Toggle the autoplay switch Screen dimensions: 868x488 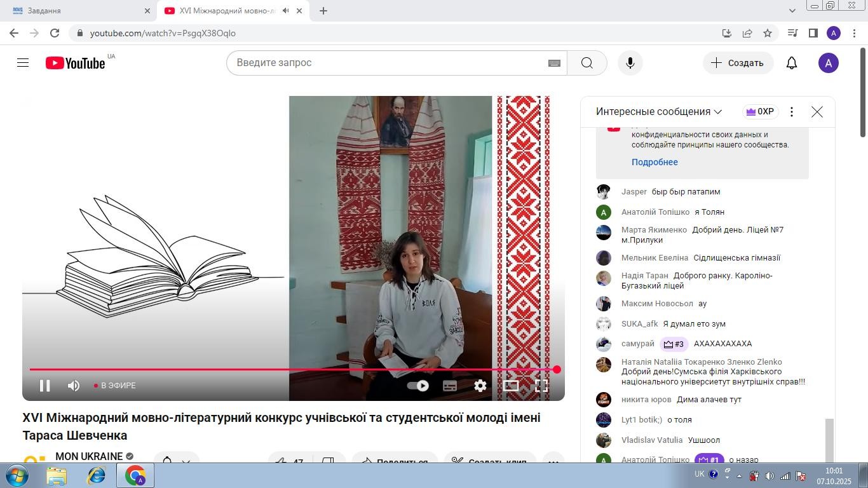coord(418,386)
